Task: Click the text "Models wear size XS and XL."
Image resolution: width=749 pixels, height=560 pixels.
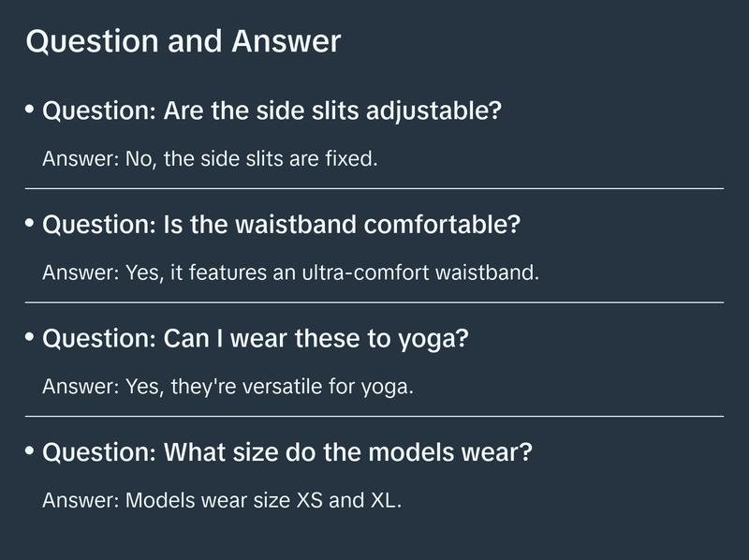Action: tap(263, 500)
